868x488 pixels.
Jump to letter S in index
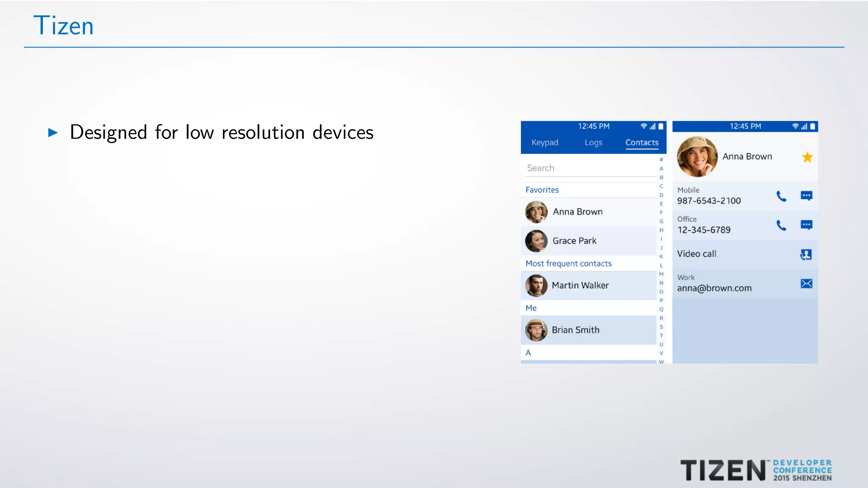point(661,327)
